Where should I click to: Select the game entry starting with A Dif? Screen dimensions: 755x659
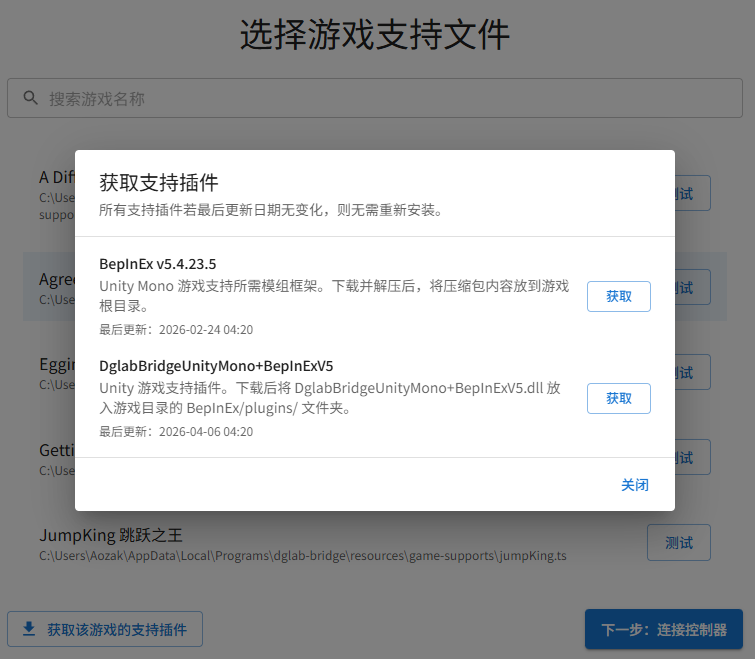tap(56, 177)
